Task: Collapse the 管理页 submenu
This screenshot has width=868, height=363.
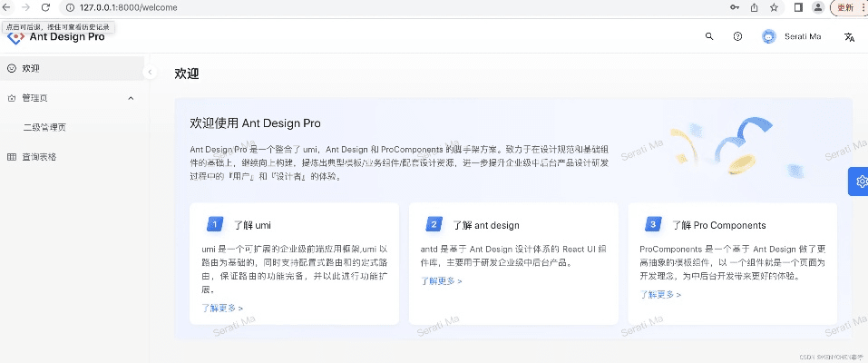Action: click(x=131, y=98)
